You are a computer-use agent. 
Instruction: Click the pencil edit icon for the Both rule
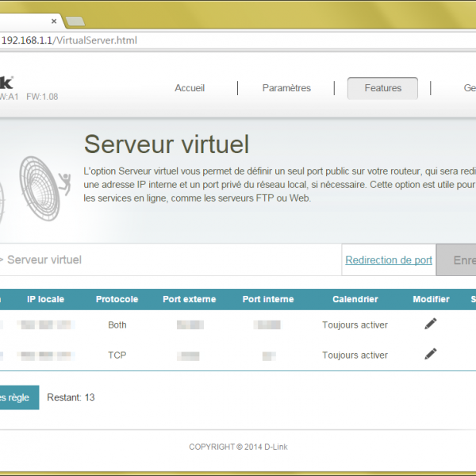pos(431,324)
